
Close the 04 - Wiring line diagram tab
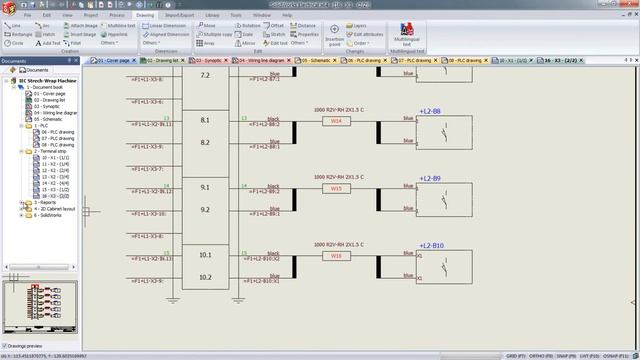[x=289, y=60]
